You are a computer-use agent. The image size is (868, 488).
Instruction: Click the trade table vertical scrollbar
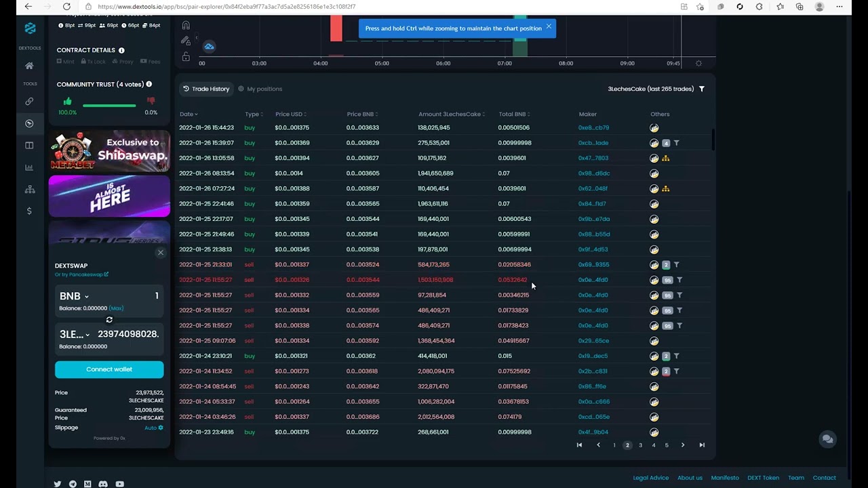pyautogui.click(x=713, y=139)
